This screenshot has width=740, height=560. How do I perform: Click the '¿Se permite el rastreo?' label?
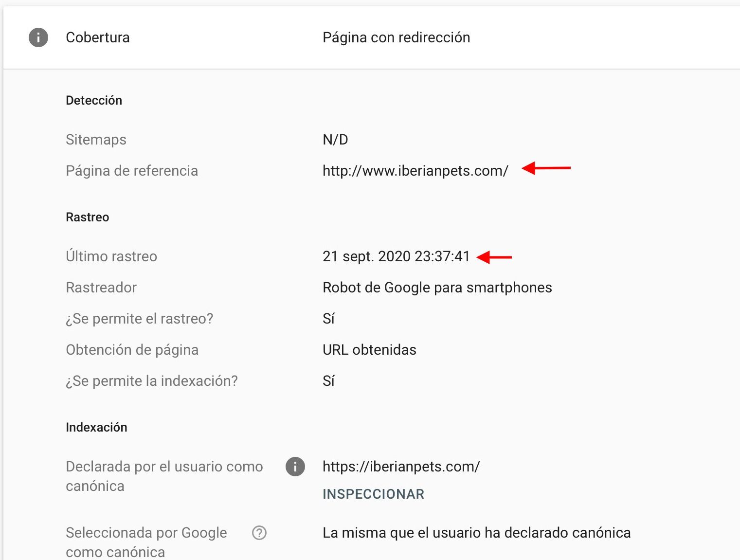click(140, 319)
